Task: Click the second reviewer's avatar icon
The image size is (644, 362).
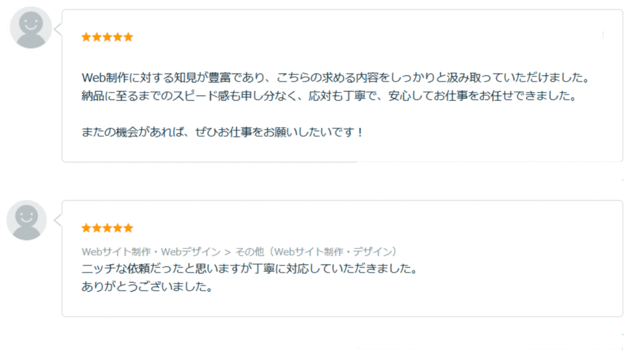Action: click(26, 221)
